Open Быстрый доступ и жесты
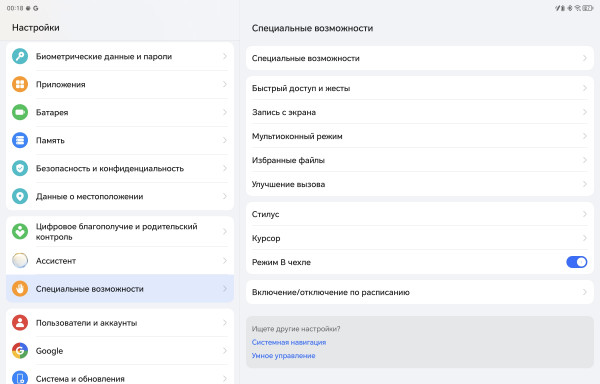600x384 pixels. click(x=420, y=88)
